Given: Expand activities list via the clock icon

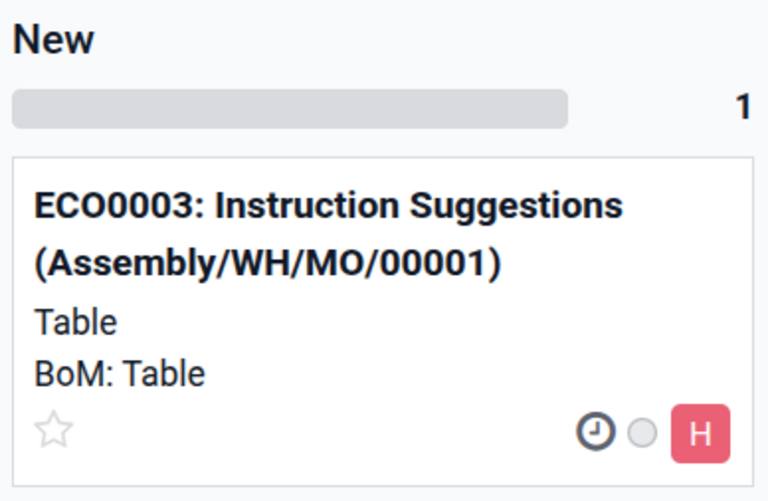Looking at the screenshot, I should tap(596, 432).
